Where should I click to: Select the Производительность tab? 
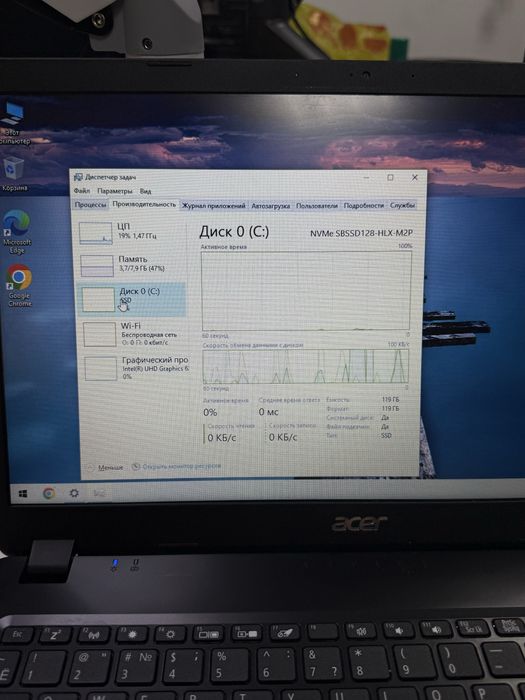[x=144, y=204]
